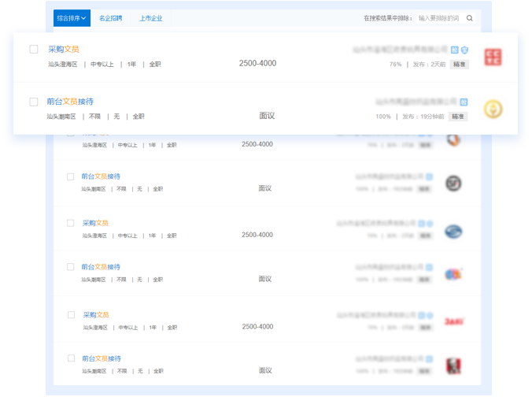Viewport: 532px width, 397px height.
Task: Click the dark round company logo
Action: point(453,184)
